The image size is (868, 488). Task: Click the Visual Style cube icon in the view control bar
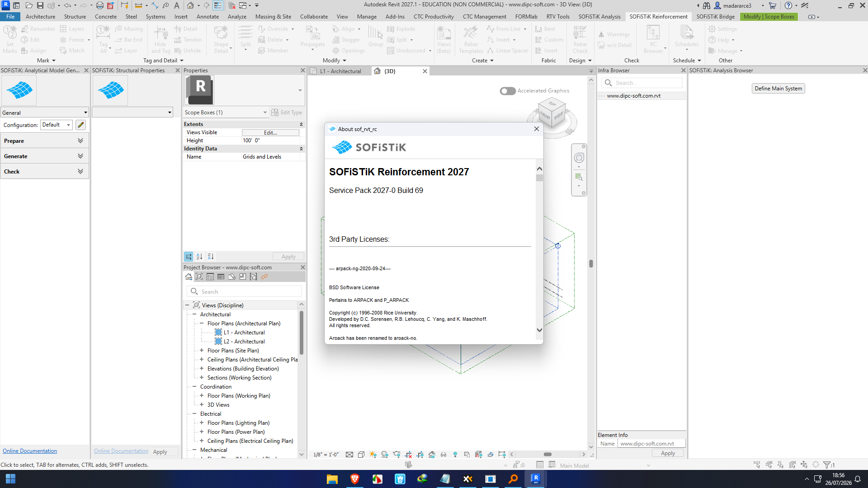tap(361, 455)
